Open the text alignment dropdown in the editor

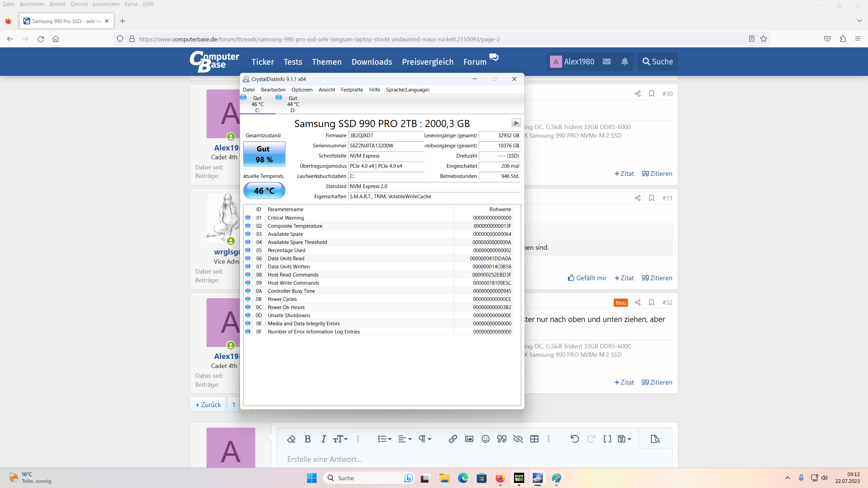pos(405,439)
